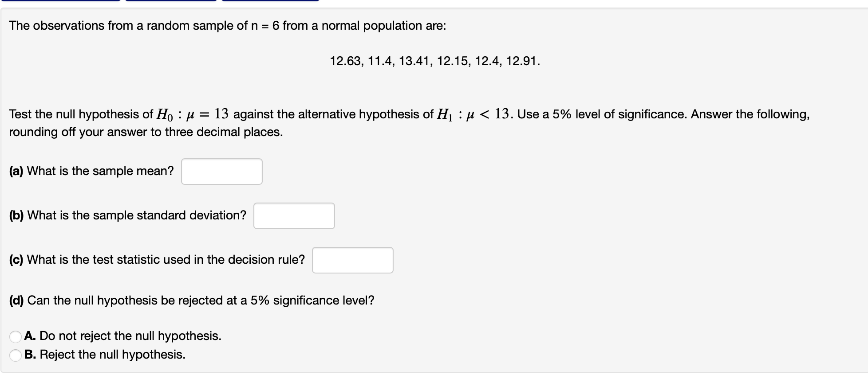
Task: Click inside the answer field for part (c)
Action: pyautogui.click(x=352, y=260)
